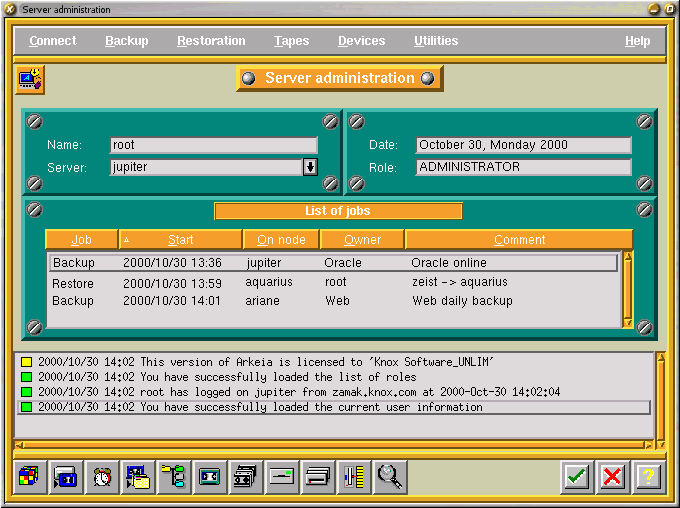Open the Utilities menu

pyautogui.click(x=436, y=41)
